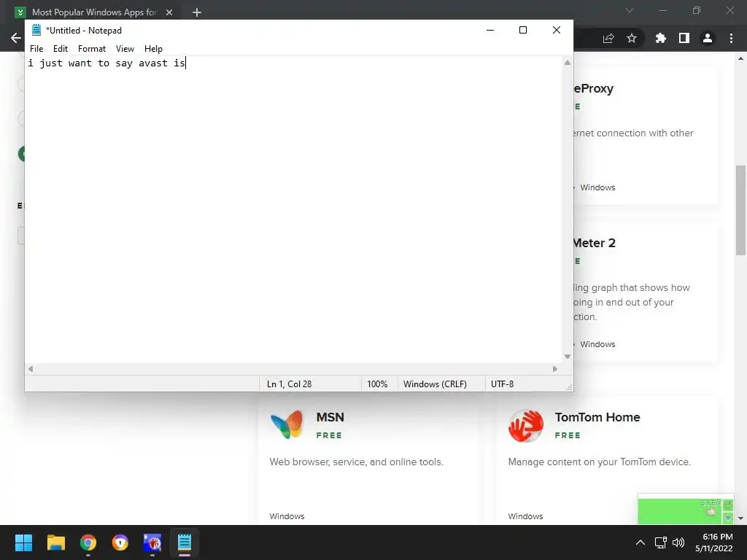Screen dimensions: 747x560
Task: Click the Windows label under TomTom Home
Action: point(525,516)
